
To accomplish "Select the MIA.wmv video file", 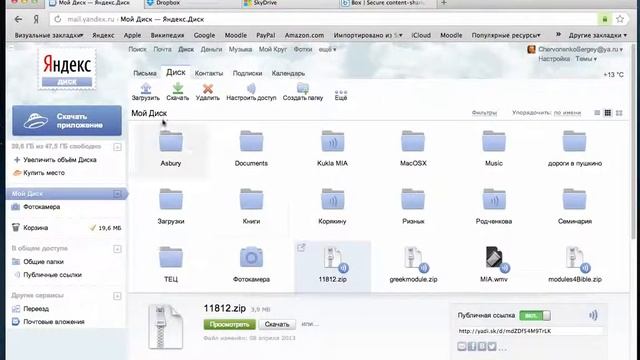I will coord(493,264).
